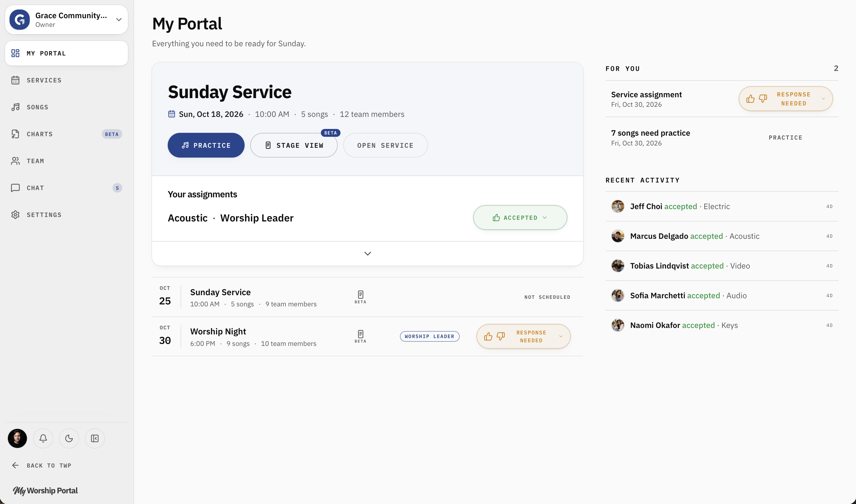Toggle dark mode moon icon
The image size is (856, 504).
tap(69, 438)
